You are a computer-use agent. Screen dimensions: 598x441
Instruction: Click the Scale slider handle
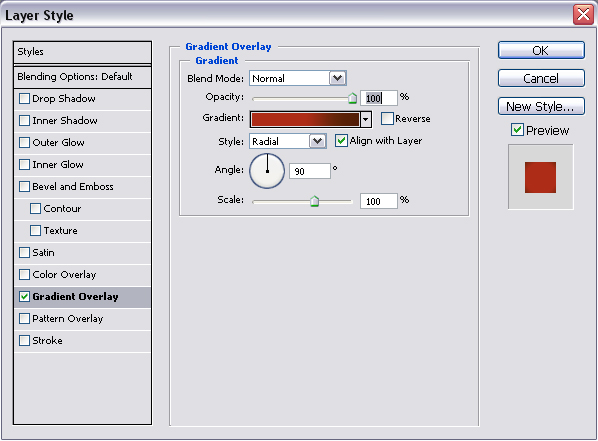[314, 201]
